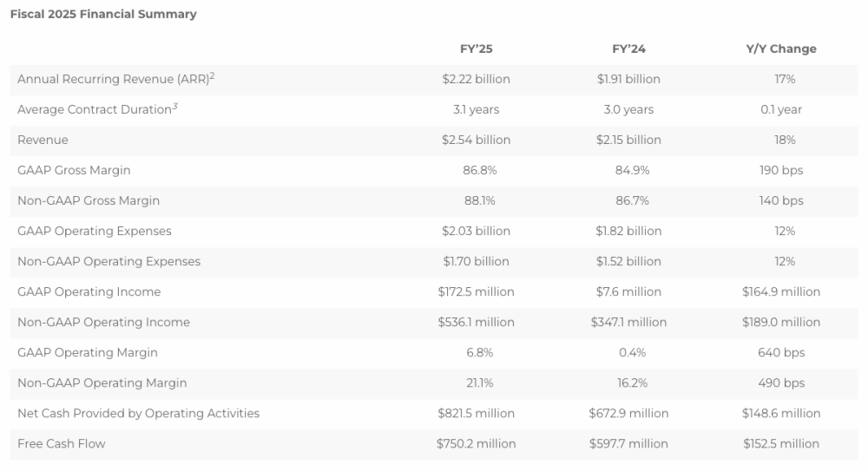The height and width of the screenshot is (471, 868).
Task: Select the GAAP Gross Margin row label
Action: 74,170
